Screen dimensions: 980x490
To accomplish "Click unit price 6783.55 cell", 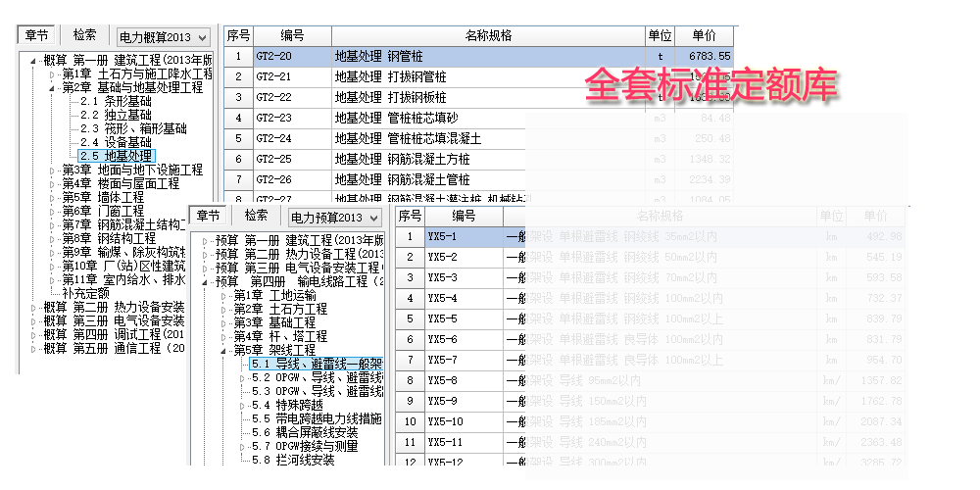I will coord(704,56).
